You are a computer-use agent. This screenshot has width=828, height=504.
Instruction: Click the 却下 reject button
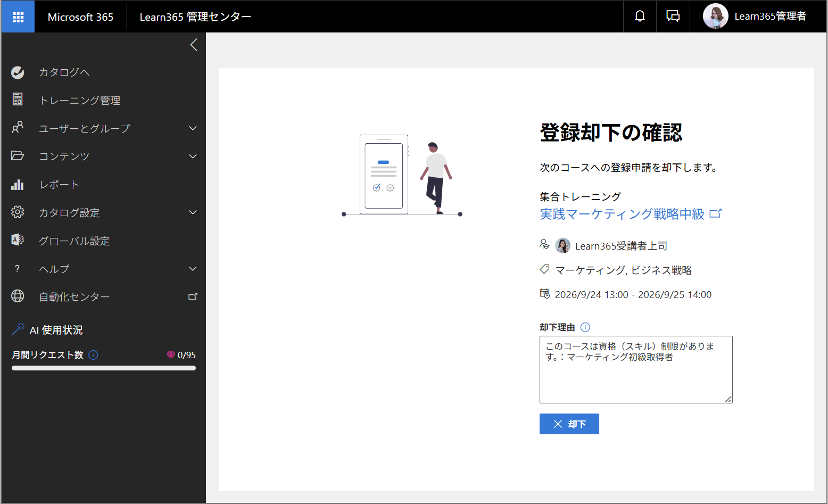click(569, 424)
